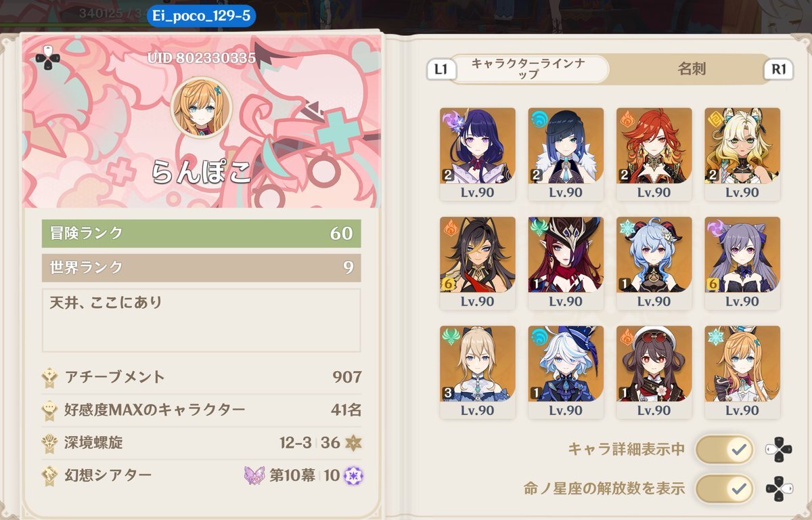This screenshot has height=520, width=812.
Task: Click the d-pad icon in the card's top-left corner
Action: [47, 59]
